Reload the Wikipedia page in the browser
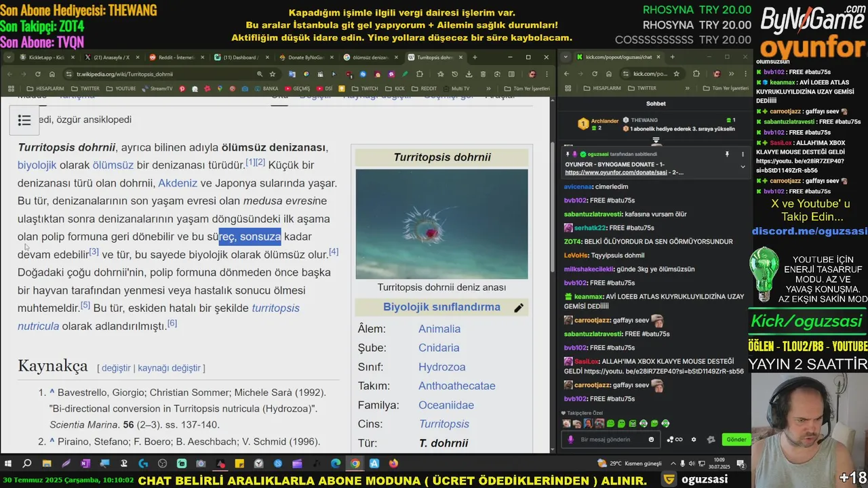 [x=37, y=74]
